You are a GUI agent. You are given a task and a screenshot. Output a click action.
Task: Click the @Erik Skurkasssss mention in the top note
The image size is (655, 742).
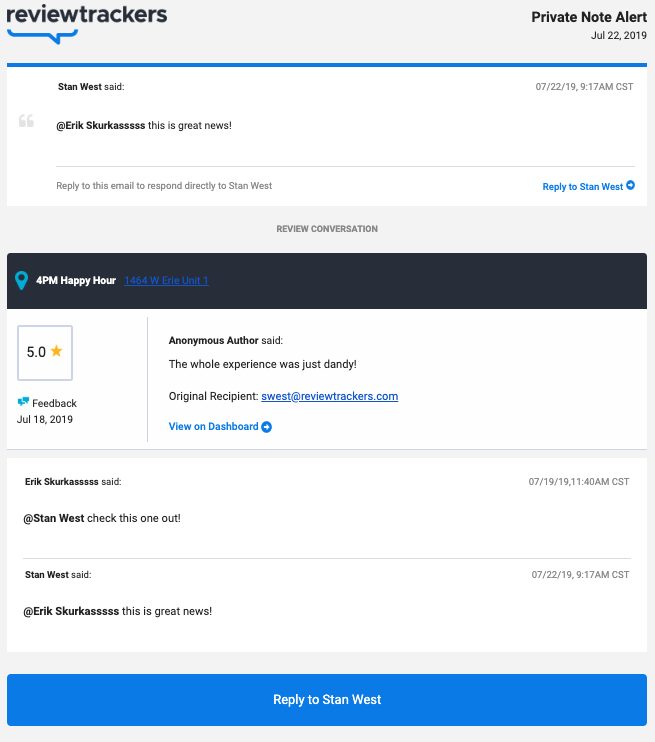tap(101, 125)
